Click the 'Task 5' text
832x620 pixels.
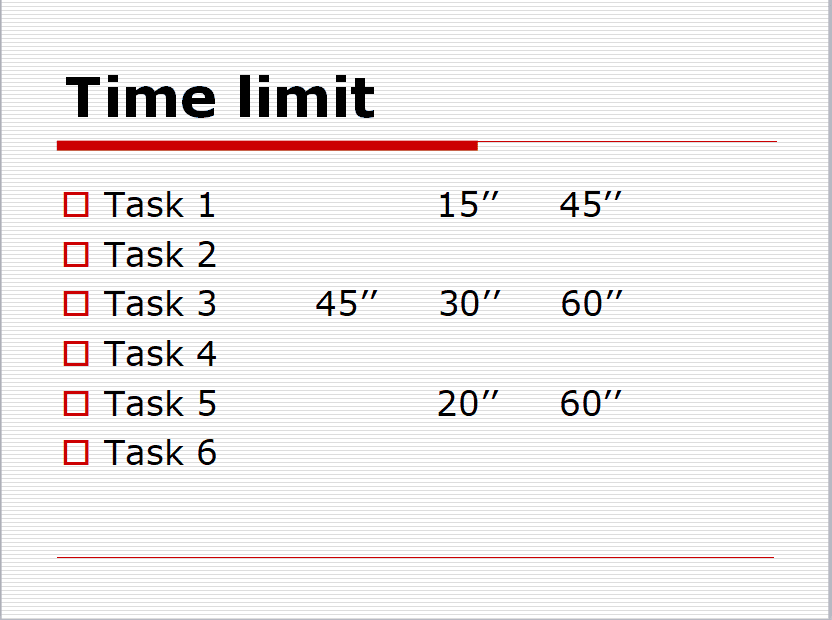[x=160, y=403]
